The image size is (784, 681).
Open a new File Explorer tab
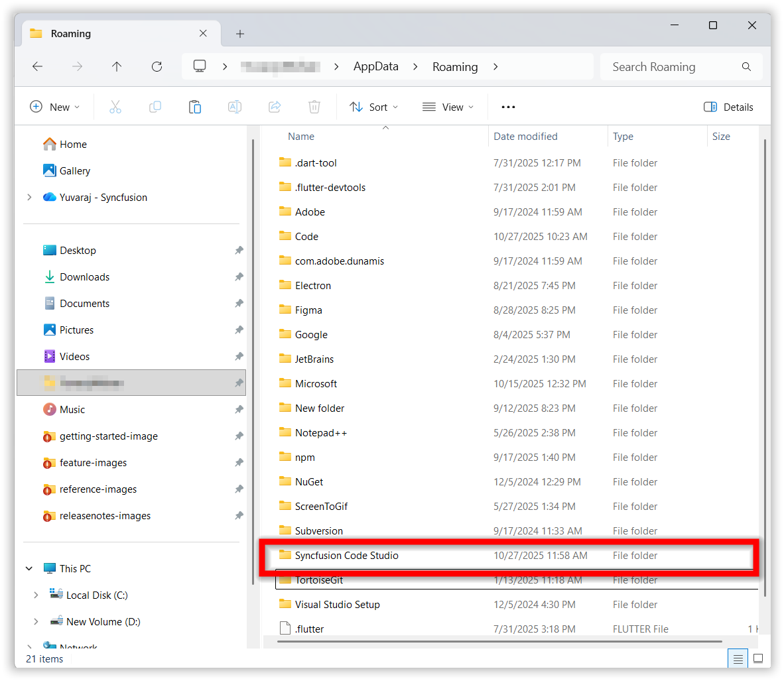[240, 34]
